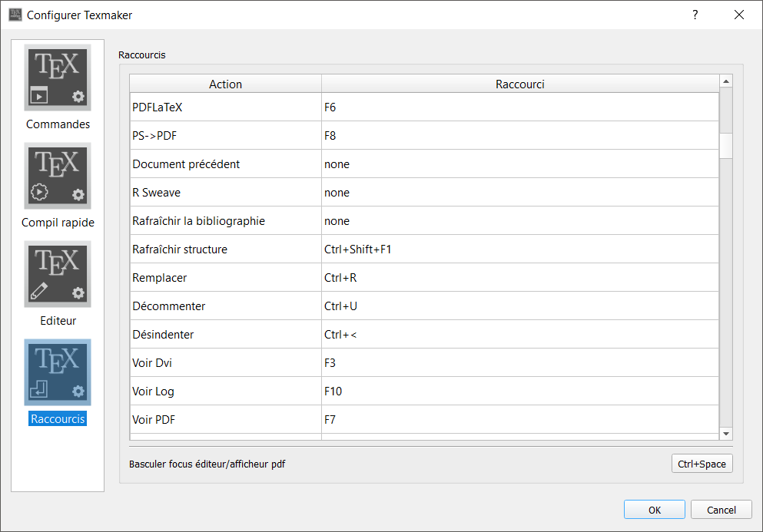
Task: Select the Ctrl+U shortcut for Décommenter
Action: tap(519, 306)
